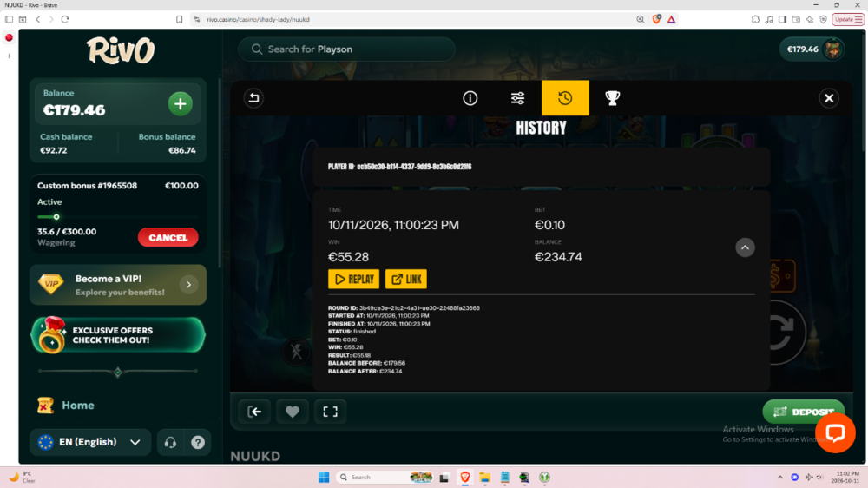Bookmark this page in browser
The width and height of the screenshot is (868, 488).
(180, 19)
